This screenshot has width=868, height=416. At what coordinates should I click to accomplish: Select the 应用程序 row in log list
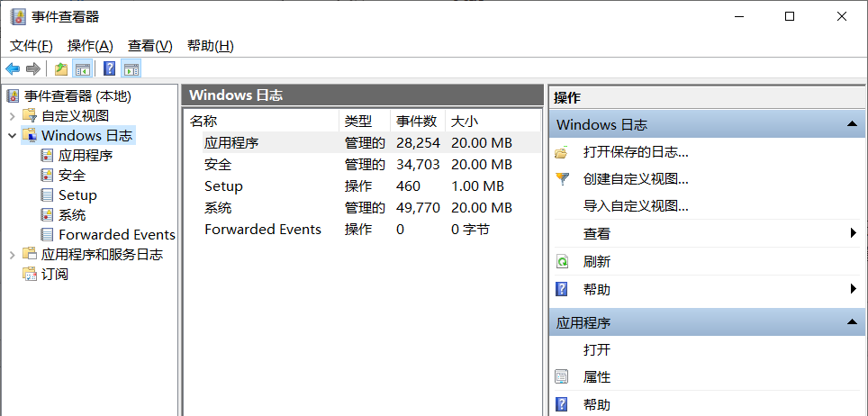coord(362,143)
